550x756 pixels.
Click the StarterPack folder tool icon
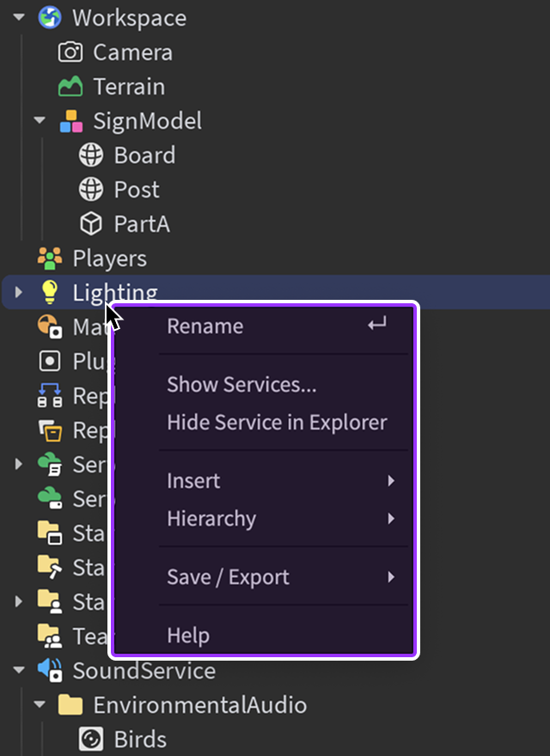click(50, 568)
